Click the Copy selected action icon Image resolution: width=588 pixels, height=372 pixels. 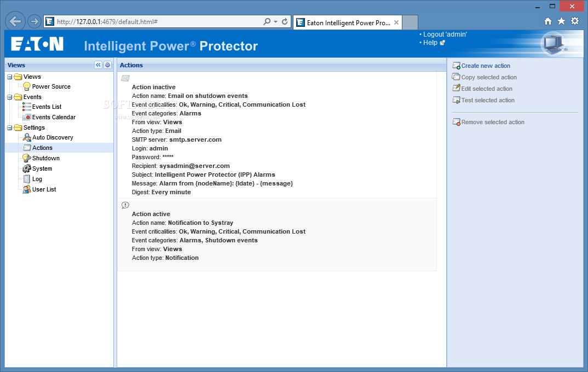tap(456, 77)
